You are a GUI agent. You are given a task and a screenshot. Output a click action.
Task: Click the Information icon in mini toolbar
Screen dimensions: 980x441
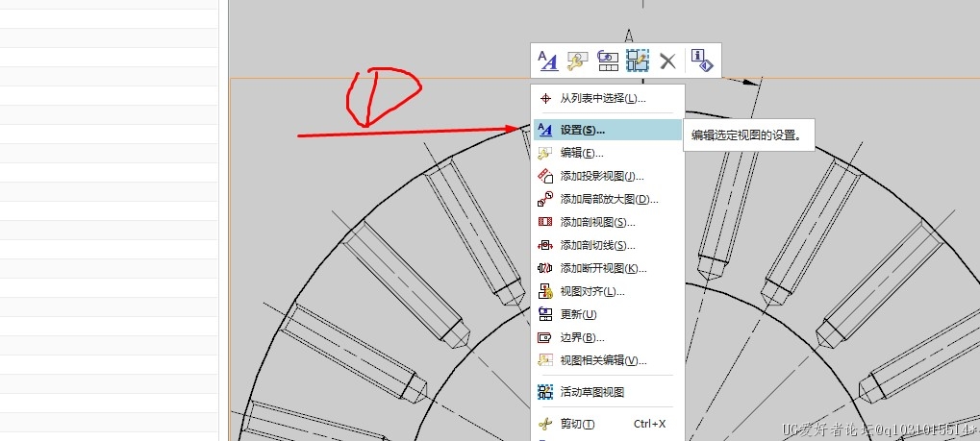(x=702, y=61)
